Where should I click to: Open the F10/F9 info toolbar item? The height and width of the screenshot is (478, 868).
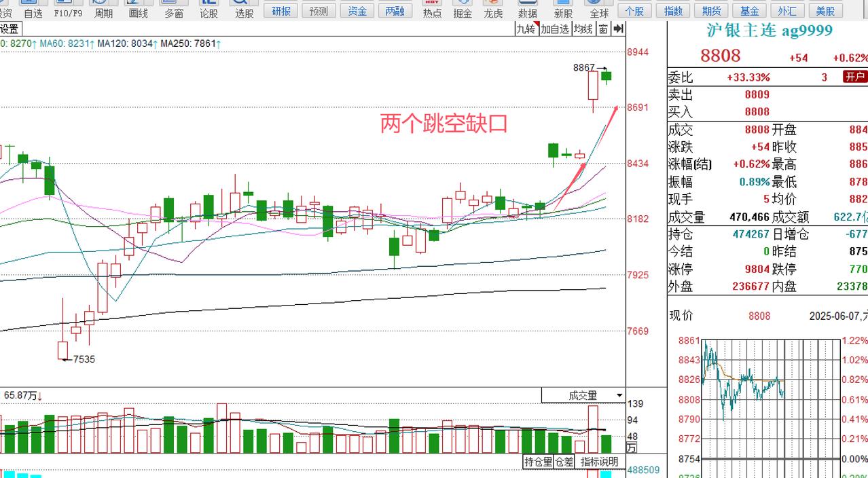pos(68,9)
